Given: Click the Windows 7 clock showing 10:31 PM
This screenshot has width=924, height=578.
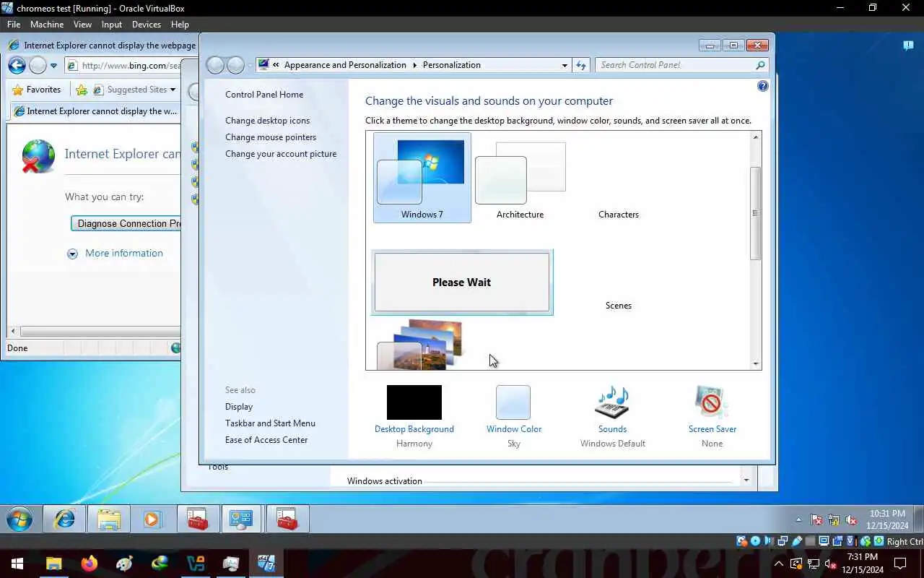Looking at the screenshot, I should (888, 519).
